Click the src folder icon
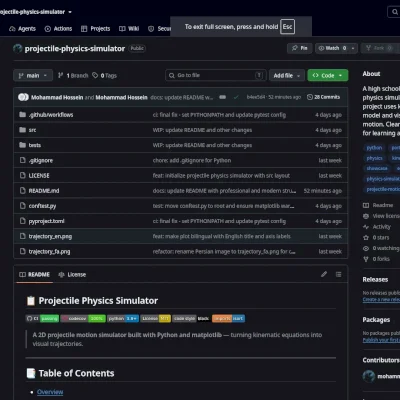 point(23,130)
